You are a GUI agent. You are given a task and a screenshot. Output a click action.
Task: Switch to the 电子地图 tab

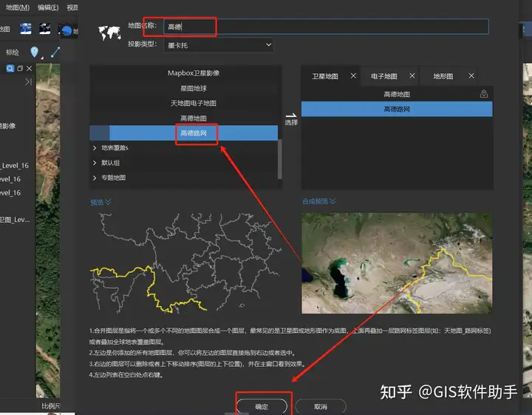[x=383, y=76]
